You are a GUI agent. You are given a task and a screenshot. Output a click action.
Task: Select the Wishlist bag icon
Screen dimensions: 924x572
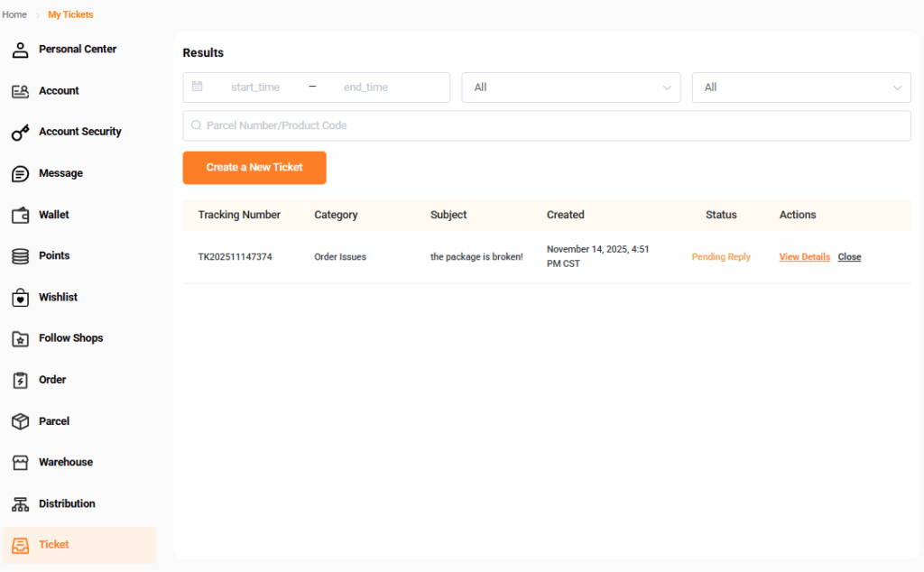(x=20, y=298)
